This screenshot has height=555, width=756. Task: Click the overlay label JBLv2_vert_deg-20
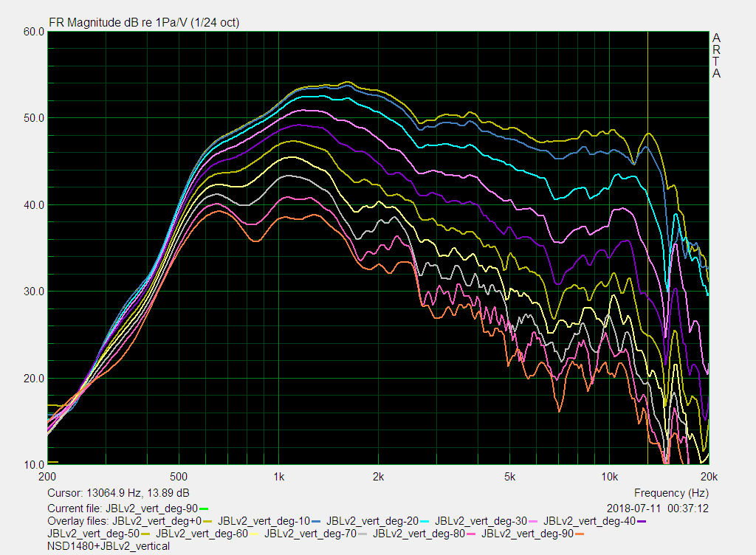372,521
